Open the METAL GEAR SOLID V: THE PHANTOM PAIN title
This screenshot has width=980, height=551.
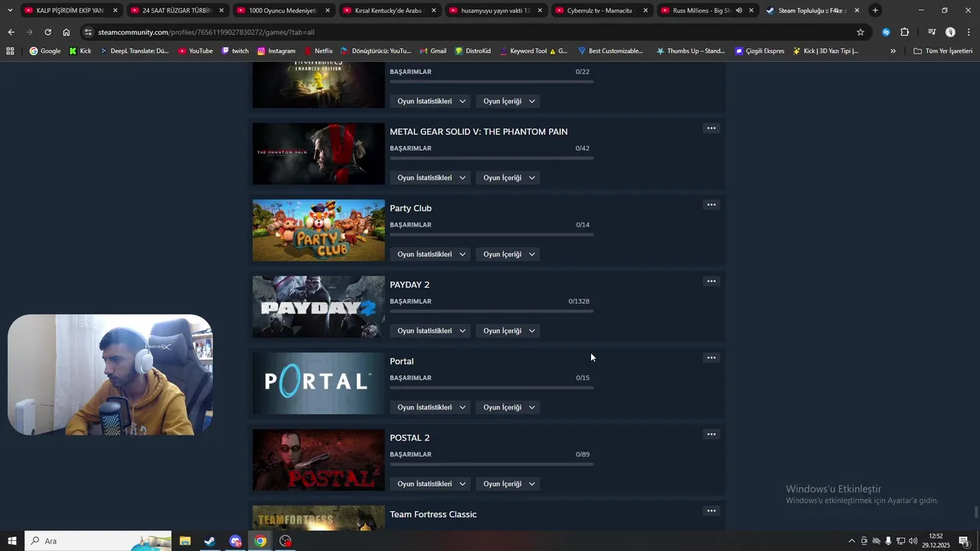(x=479, y=132)
